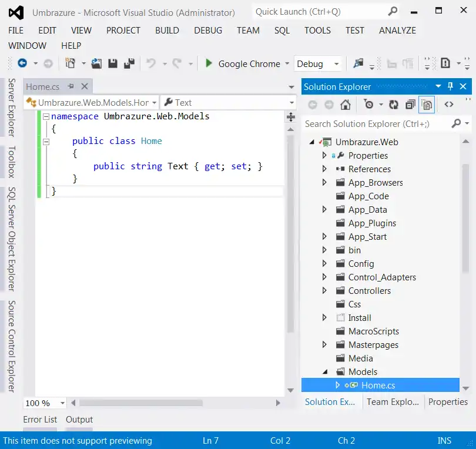Click the editor horizontal scrollbar thumb
Screen dimensions: 476x449
tap(141, 403)
